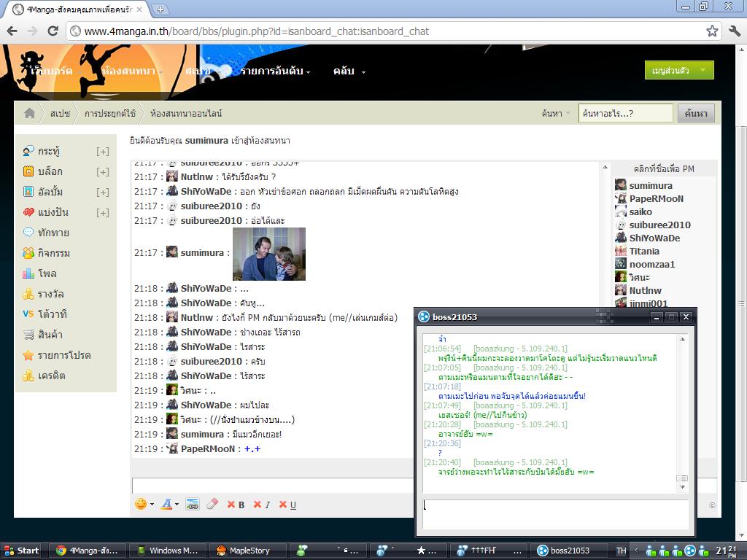Select user PapeRMooN in the PM list
The height and width of the screenshot is (560, 747).
657,198
